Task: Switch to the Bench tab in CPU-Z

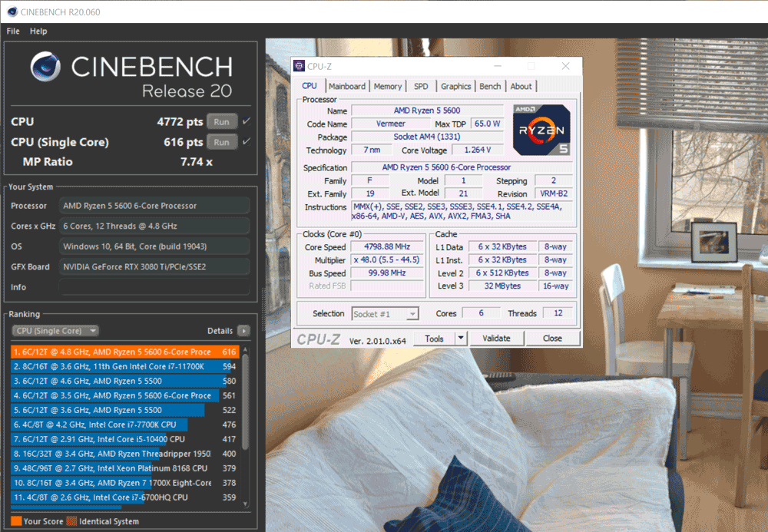Action: tap(490, 86)
